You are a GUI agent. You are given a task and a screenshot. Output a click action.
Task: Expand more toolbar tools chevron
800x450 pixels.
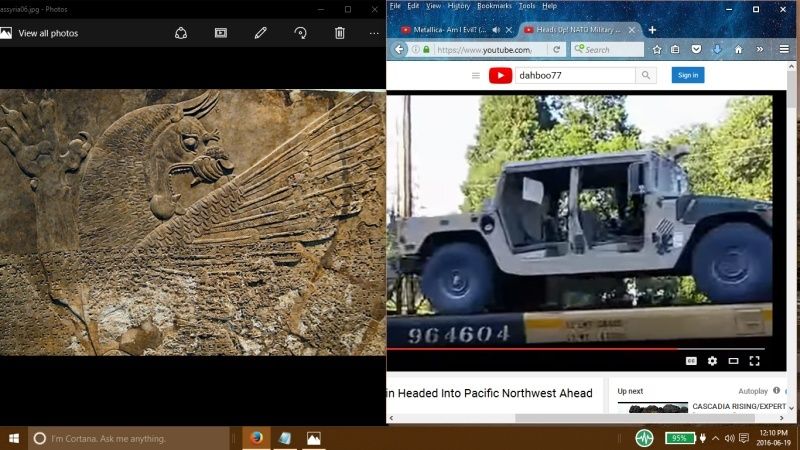coord(760,49)
